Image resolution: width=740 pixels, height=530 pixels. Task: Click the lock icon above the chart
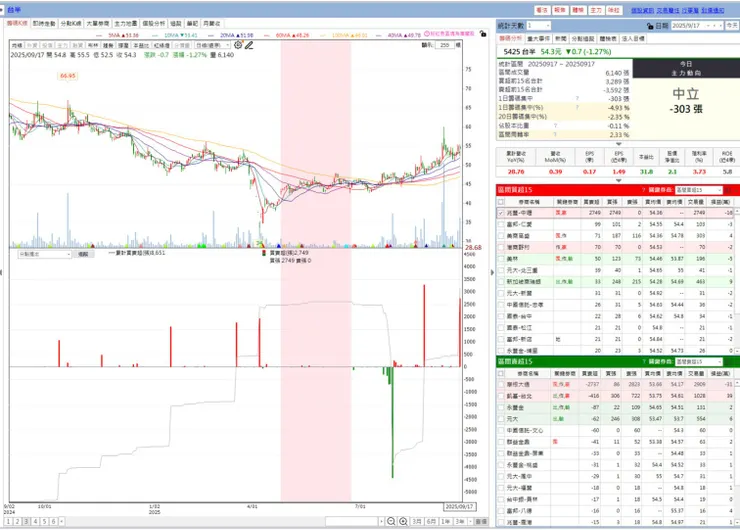pyautogui.click(x=482, y=34)
